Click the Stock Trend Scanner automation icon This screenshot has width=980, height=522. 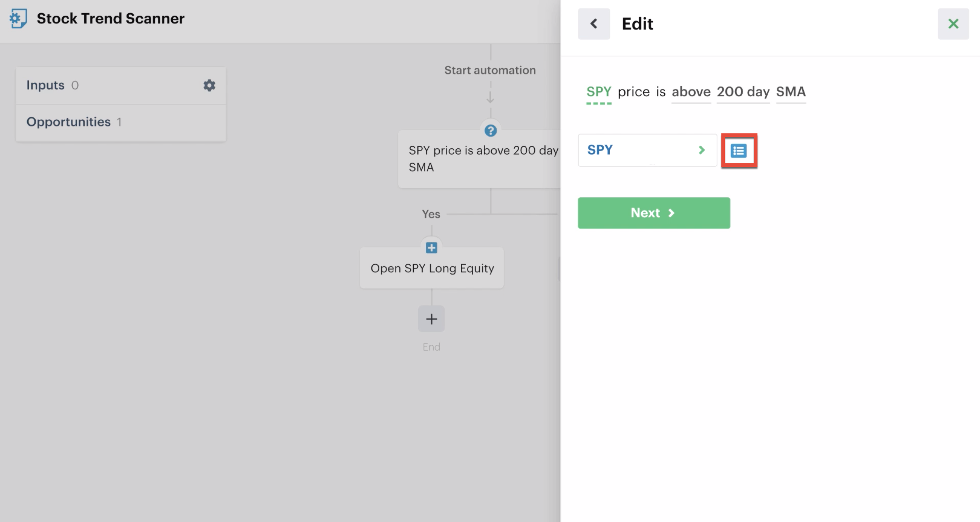pyautogui.click(x=18, y=18)
